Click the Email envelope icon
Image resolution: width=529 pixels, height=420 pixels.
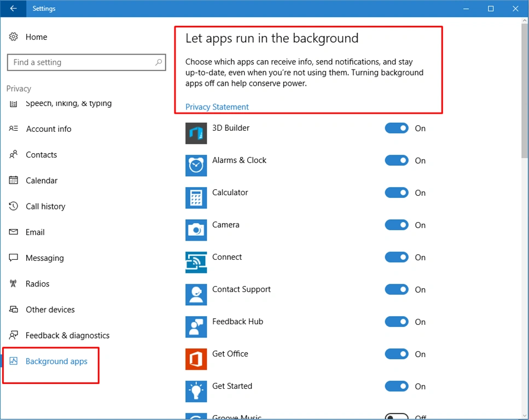pos(13,232)
